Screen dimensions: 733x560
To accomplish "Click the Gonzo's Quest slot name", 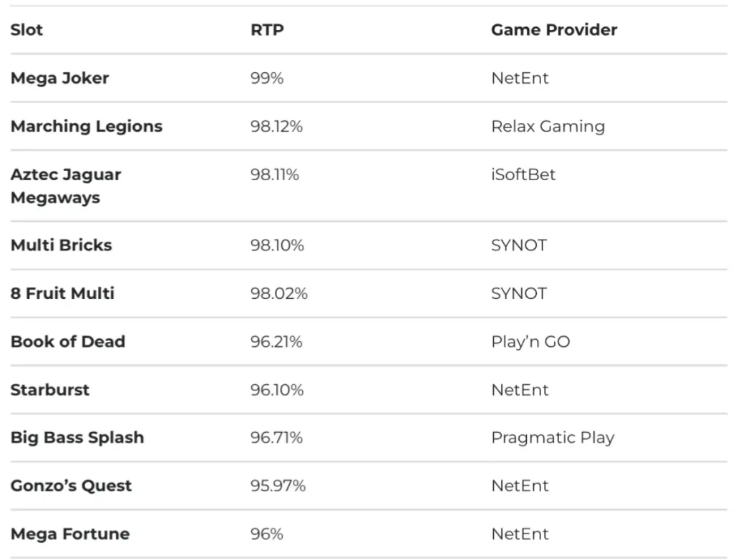I will [71, 486].
